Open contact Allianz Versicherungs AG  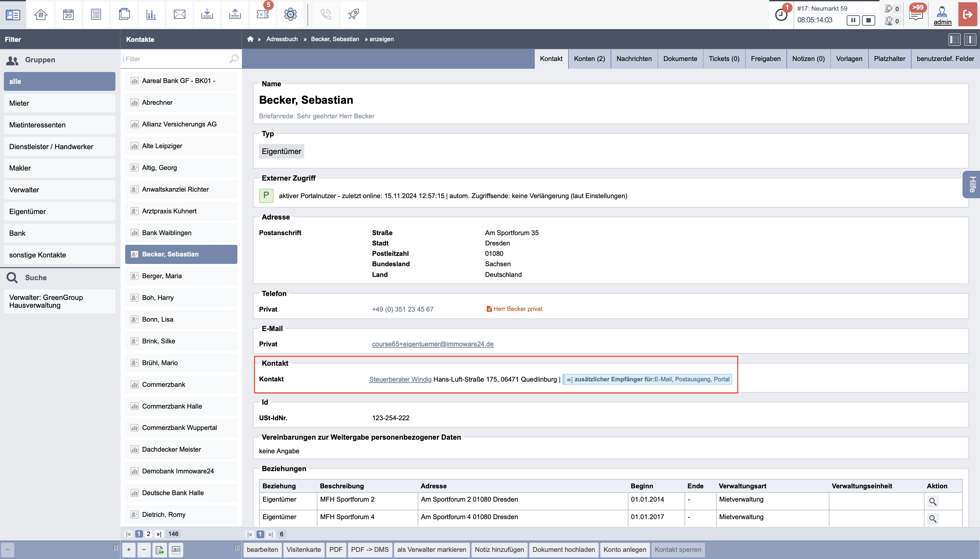[x=181, y=124]
